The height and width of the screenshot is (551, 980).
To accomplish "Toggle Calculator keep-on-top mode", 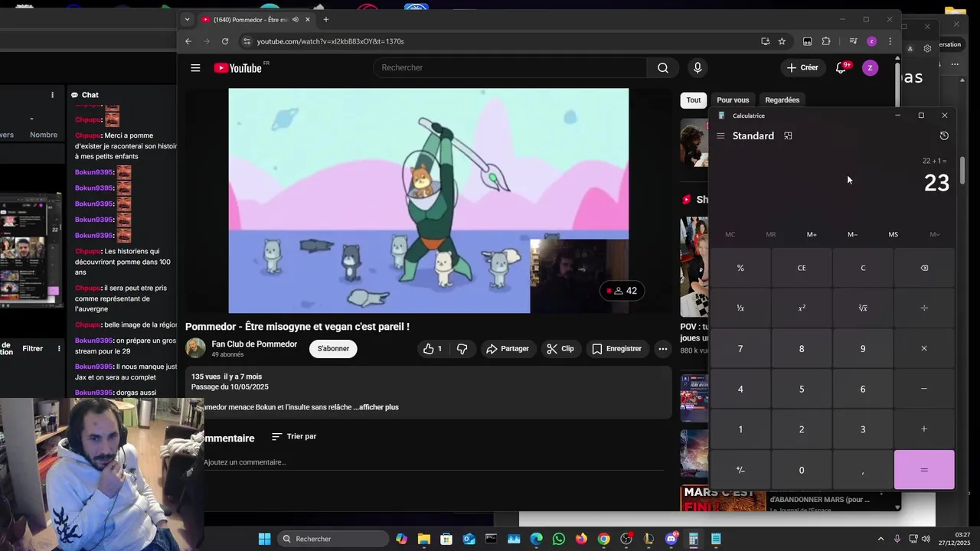I will pos(788,136).
